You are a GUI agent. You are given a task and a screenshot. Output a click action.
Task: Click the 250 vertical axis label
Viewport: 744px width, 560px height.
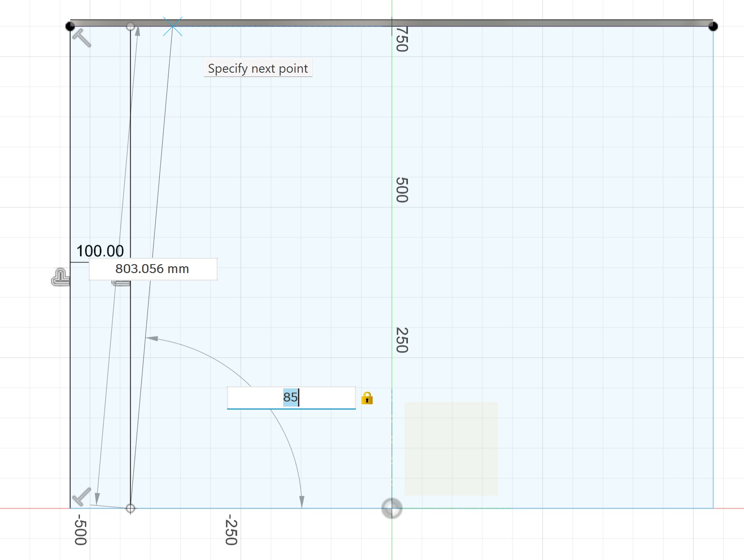(402, 340)
